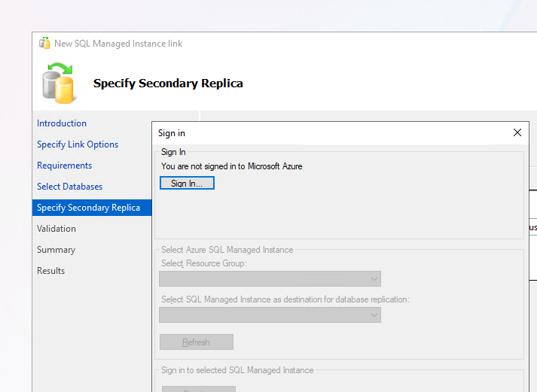The height and width of the screenshot is (392, 537).
Task: Click the Specify Secondary Replica heading
Action: point(168,83)
